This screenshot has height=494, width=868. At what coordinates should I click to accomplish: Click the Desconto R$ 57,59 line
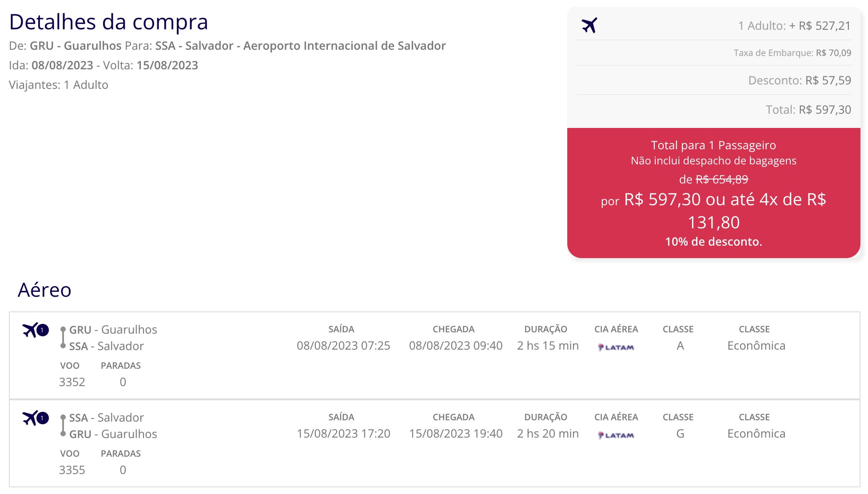pos(800,80)
